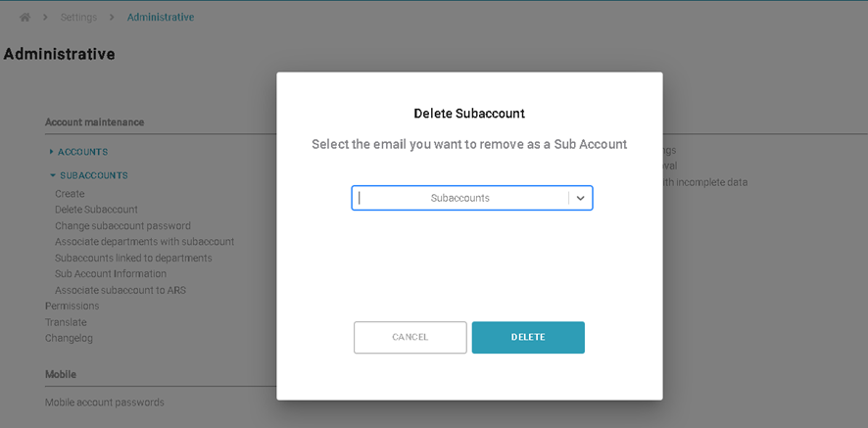
Task: Collapse the Subaccounts section
Action: tap(93, 175)
